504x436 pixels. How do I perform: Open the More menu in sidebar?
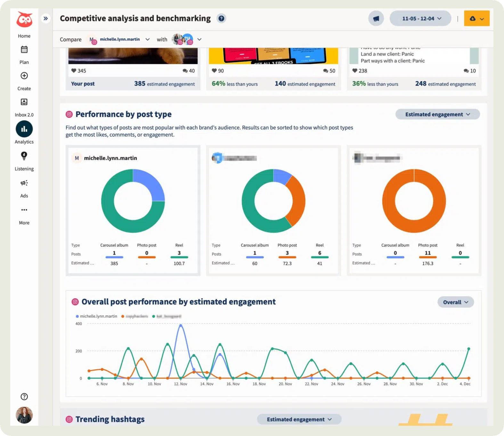pos(24,210)
